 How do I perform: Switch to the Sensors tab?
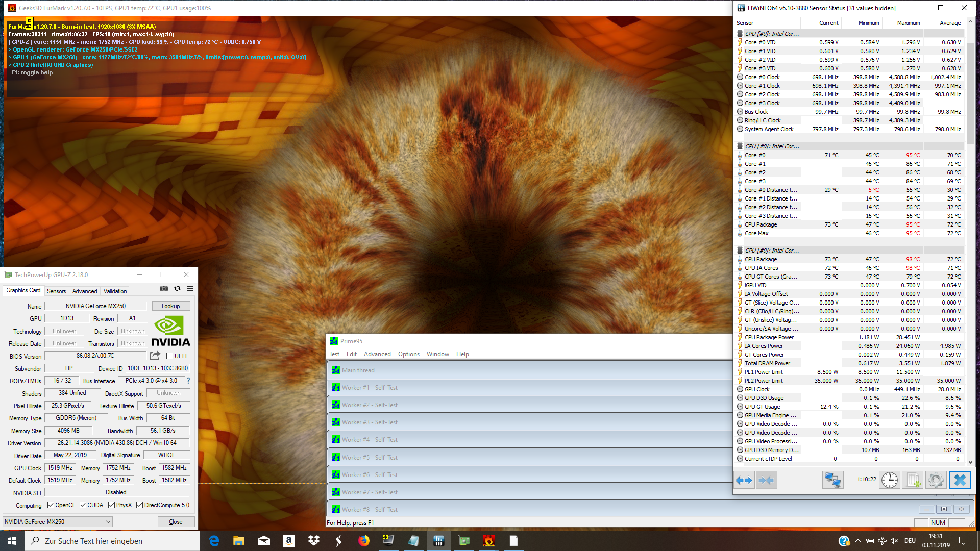56,291
